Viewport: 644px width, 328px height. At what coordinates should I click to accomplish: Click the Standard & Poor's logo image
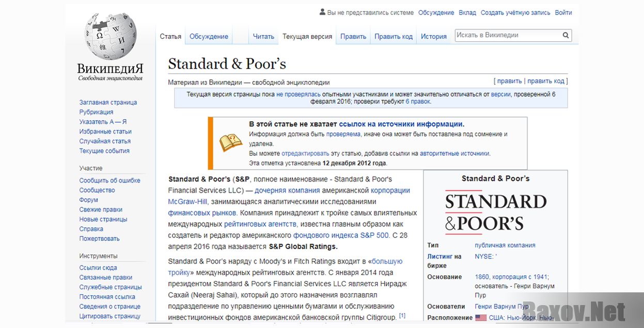(495, 212)
